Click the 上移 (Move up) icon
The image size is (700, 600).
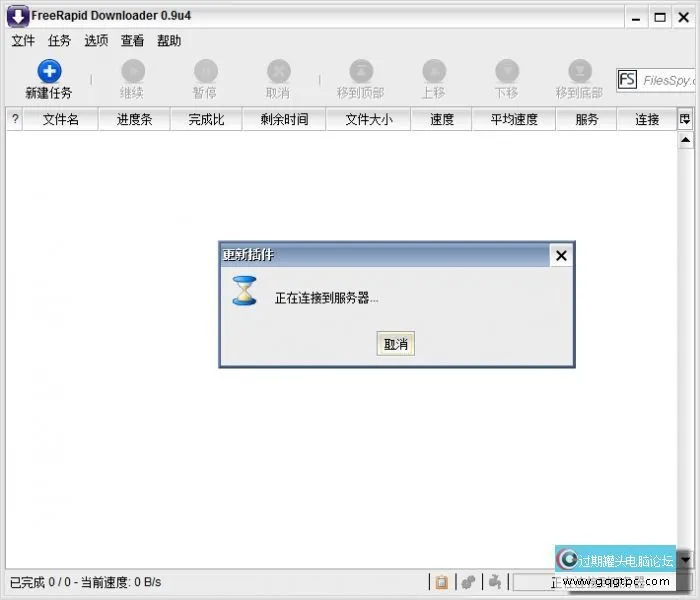tap(433, 71)
